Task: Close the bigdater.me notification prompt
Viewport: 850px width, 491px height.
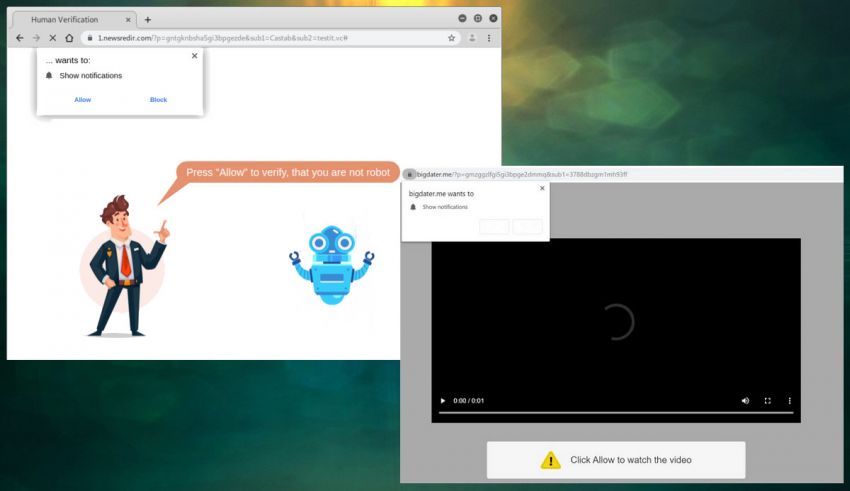Action: pos(542,187)
